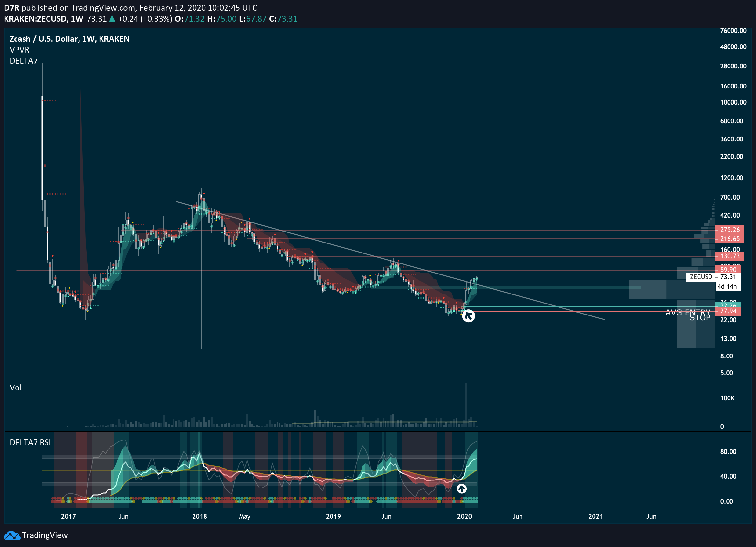Select the 89.90 price level label
This screenshot has height=547, width=756.
(x=728, y=269)
